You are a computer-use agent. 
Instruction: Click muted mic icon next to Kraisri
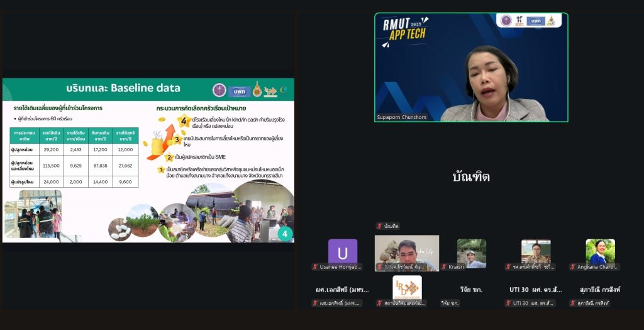pos(444,267)
